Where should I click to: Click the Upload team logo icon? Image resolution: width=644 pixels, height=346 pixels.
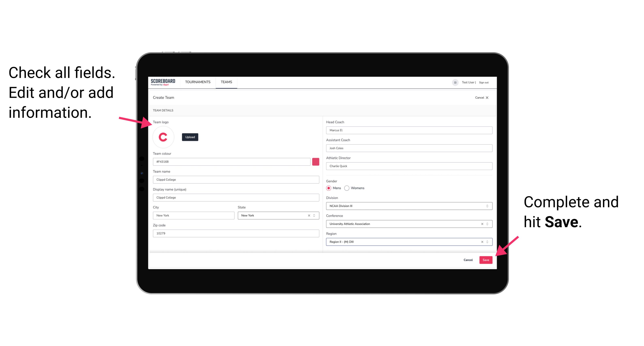tap(189, 137)
